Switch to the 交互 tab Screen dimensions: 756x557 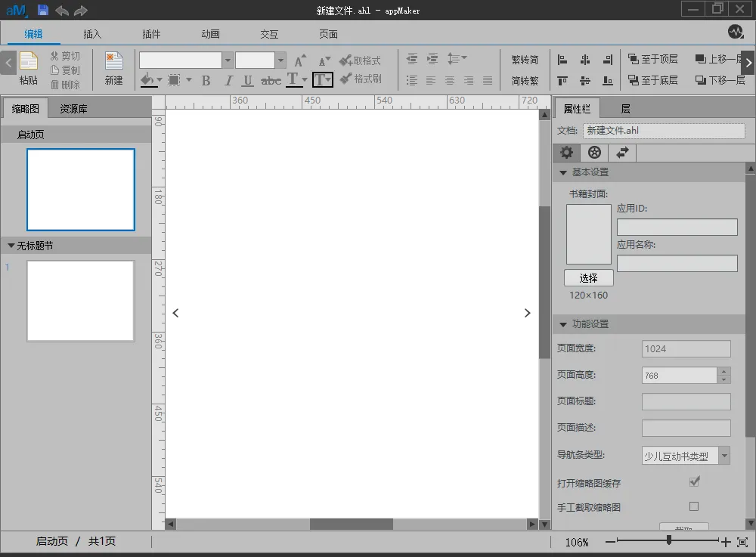(x=269, y=34)
